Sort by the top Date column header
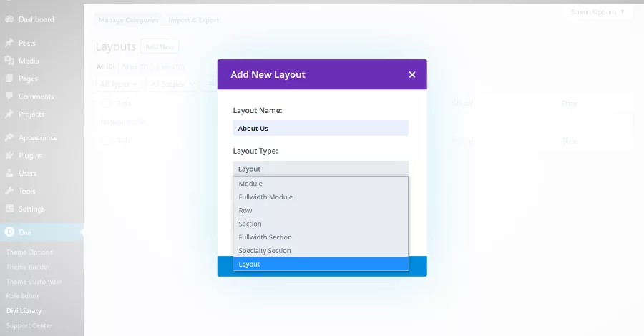644x336 pixels. pyautogui.click(x=570, y=104)
